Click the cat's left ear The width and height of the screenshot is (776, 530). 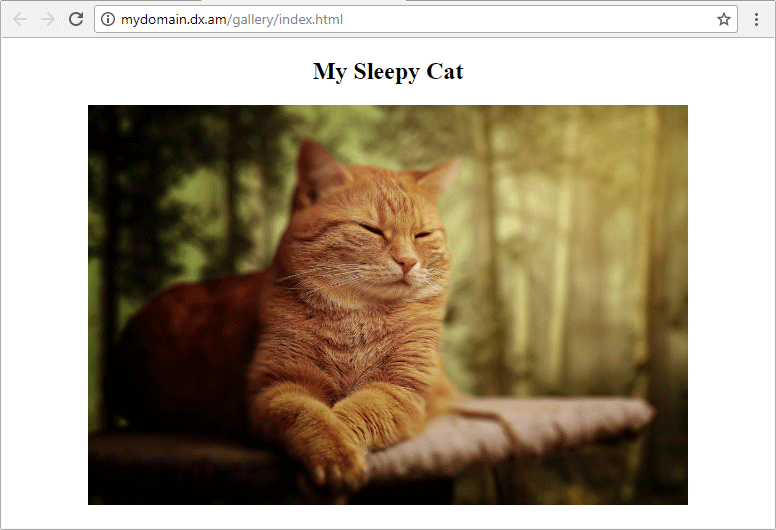click(x=318, y=170)
